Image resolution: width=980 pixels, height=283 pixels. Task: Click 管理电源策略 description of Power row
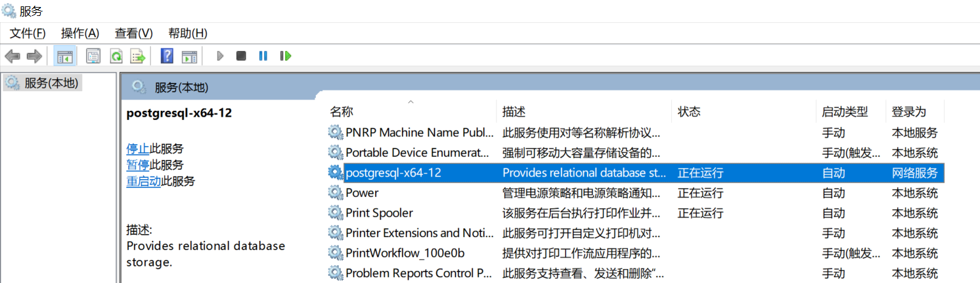(x=581, y=192)
